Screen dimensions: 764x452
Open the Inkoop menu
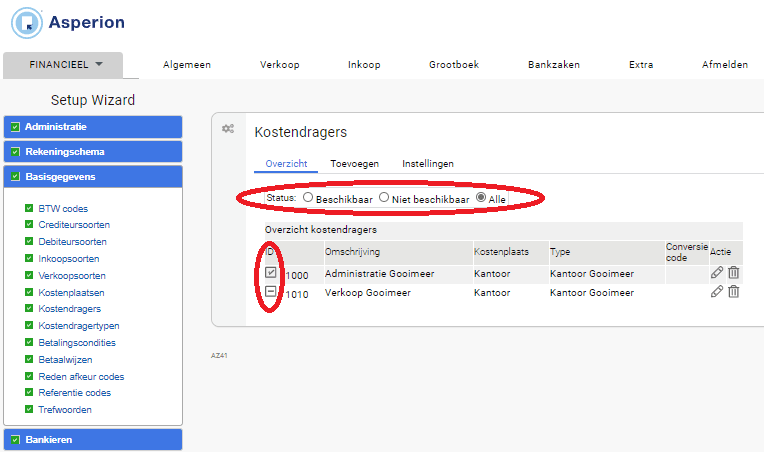pos(364,65)
